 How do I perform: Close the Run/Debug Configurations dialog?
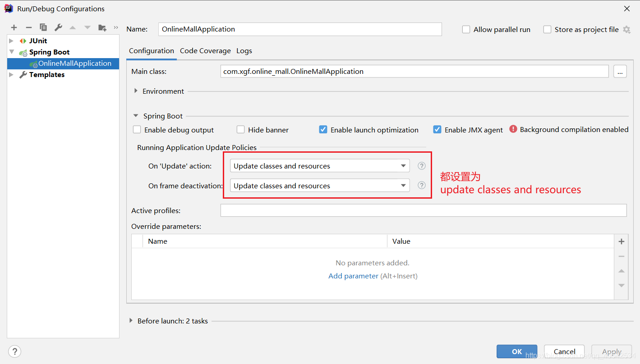[627, 9]
